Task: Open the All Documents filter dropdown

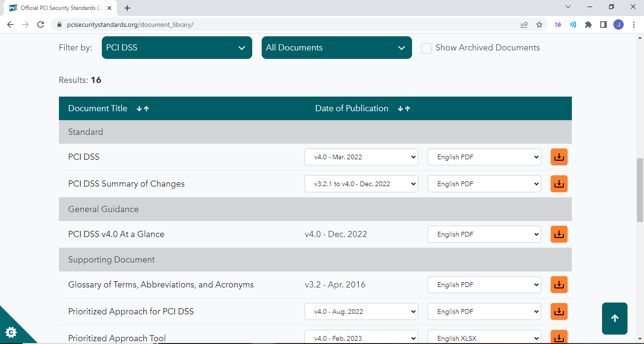Action: coord(337,48)
